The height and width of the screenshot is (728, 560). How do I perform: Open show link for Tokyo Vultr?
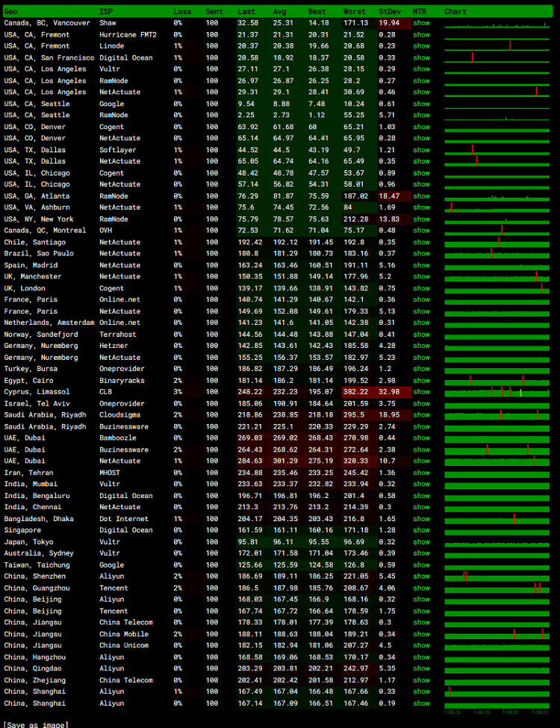[421, 542]
